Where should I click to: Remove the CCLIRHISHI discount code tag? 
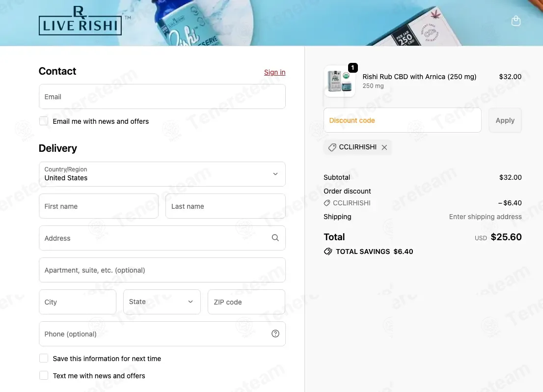(x=384, y=147)
